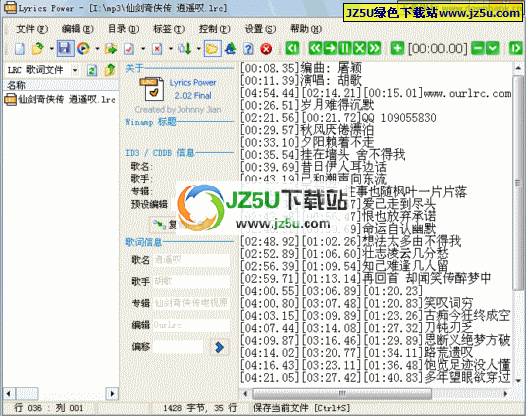Click the green right-arrow play button

coord(330,48)
